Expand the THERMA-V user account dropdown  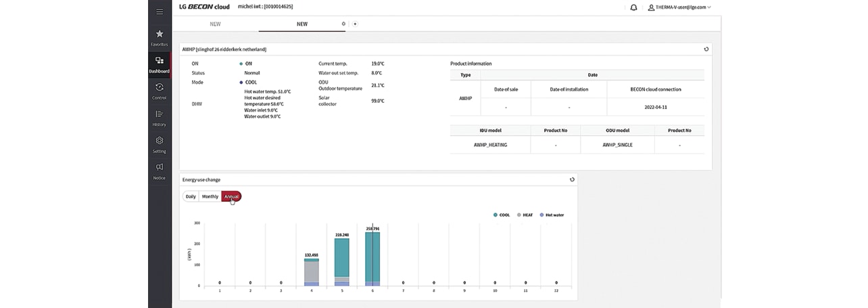click(679, 7)
